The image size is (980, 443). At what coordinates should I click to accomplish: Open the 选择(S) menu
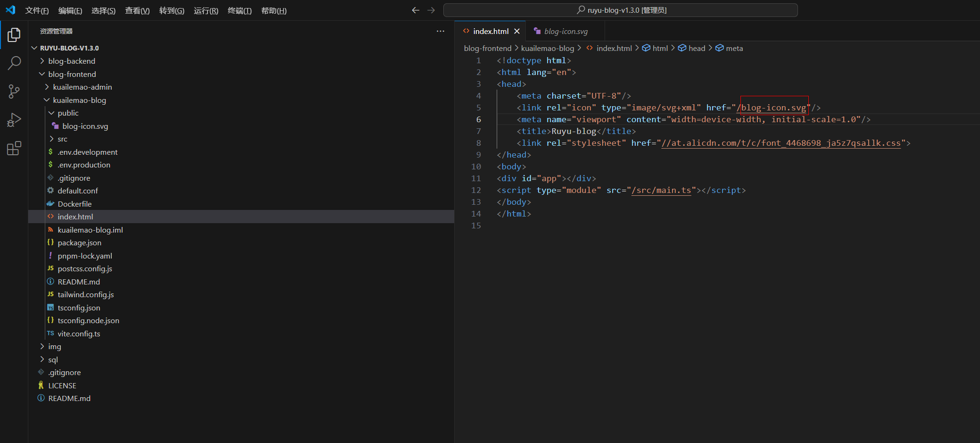click(103, 10)
